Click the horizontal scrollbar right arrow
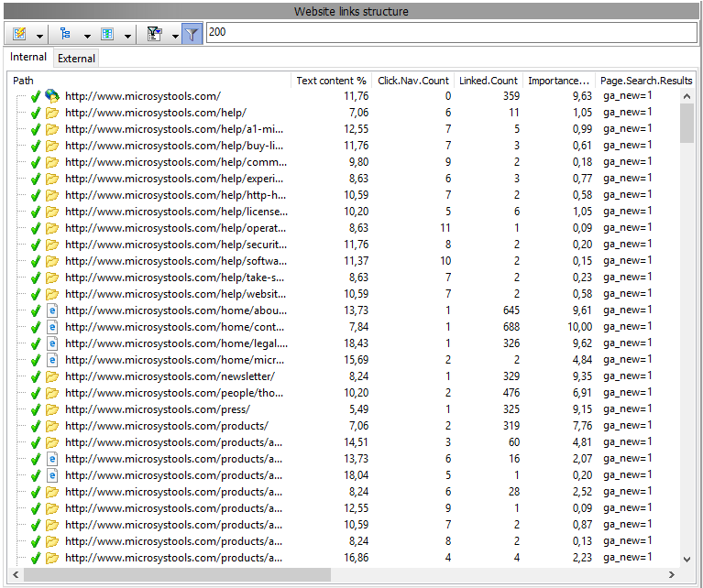703x588 pixels. coord(672,575)
